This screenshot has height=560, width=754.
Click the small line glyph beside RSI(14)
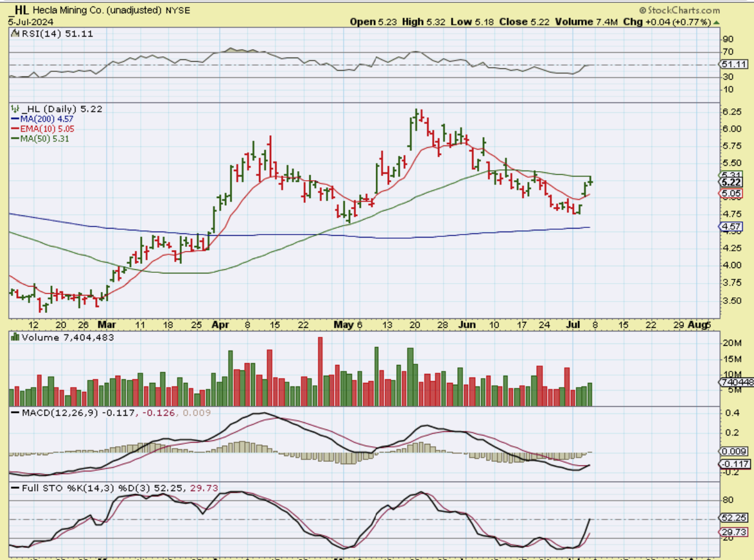click(15, 35)
